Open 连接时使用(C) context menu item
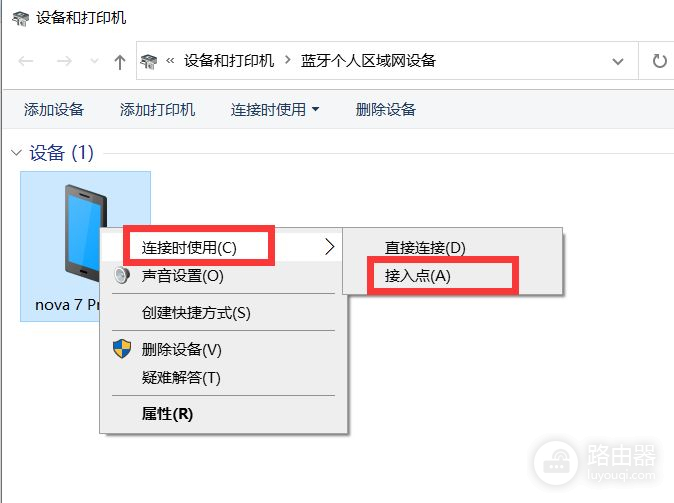This screenshot has height=503, width=674. [190, 247]
